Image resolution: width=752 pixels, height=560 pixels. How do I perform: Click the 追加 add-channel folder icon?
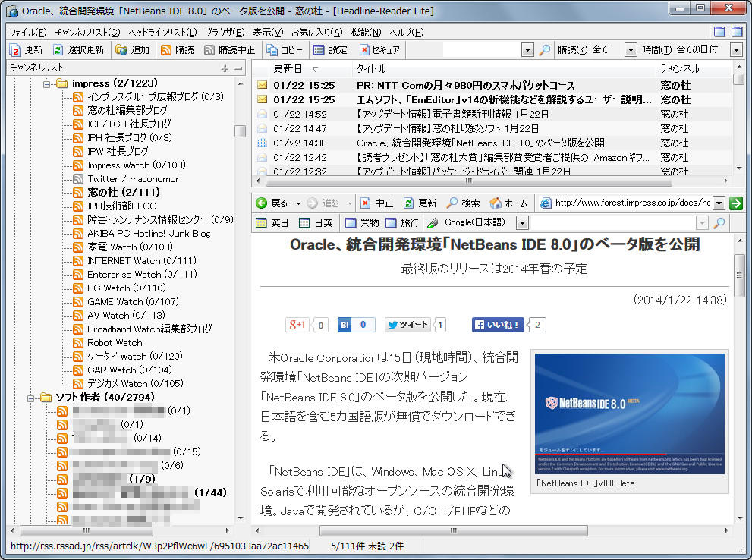point(121,51)
